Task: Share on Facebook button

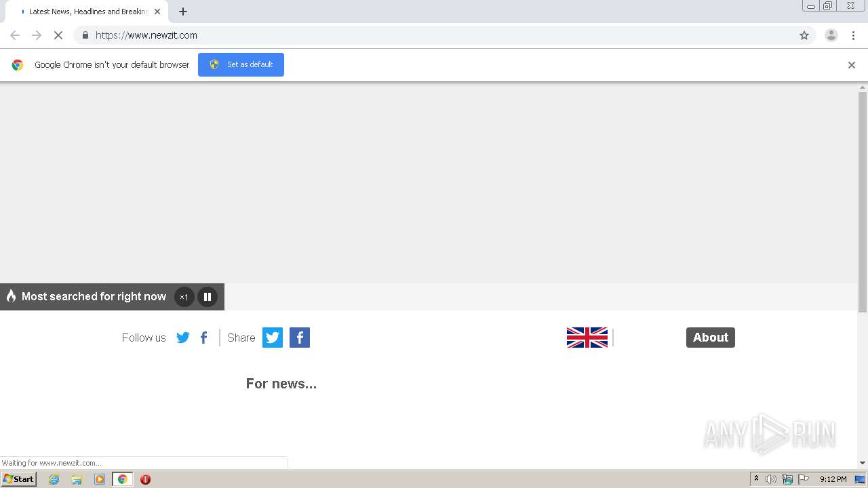Action: point(300,338)
